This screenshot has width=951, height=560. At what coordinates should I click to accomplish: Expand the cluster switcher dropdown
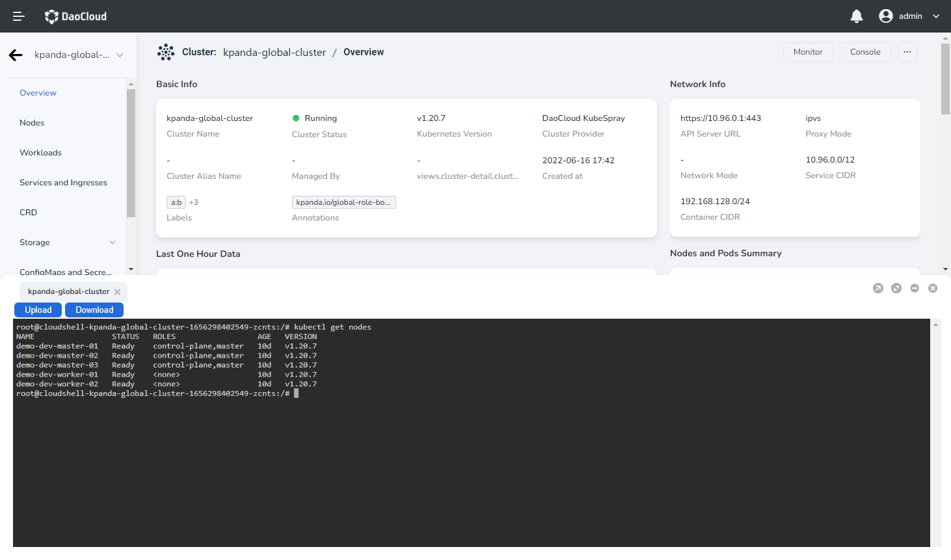120,55
